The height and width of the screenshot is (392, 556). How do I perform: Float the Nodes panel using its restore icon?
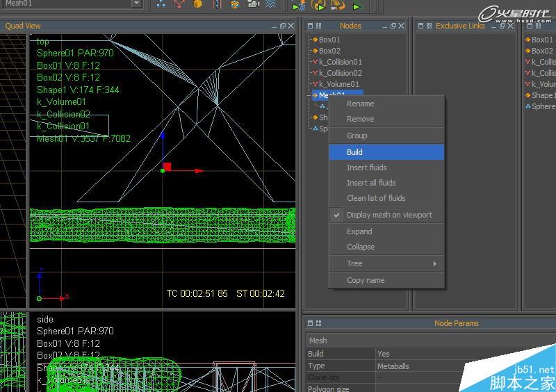click(x=393, y=26)
